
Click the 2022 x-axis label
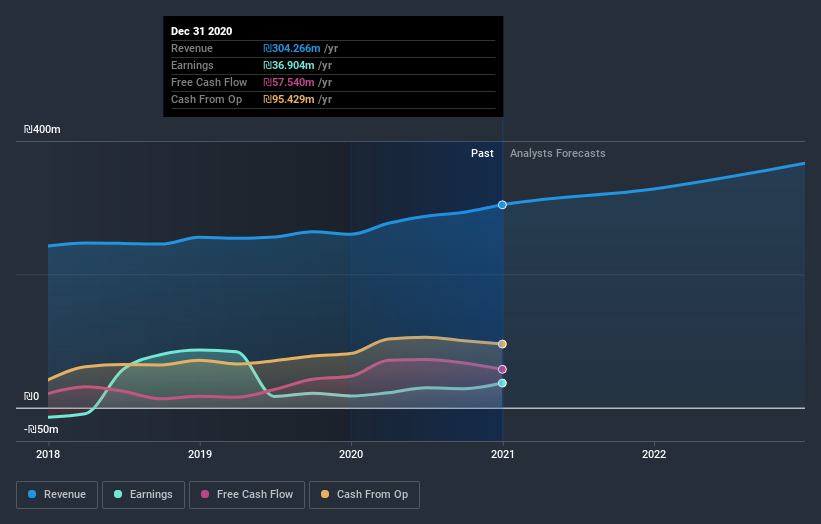(x=654, y=454)
